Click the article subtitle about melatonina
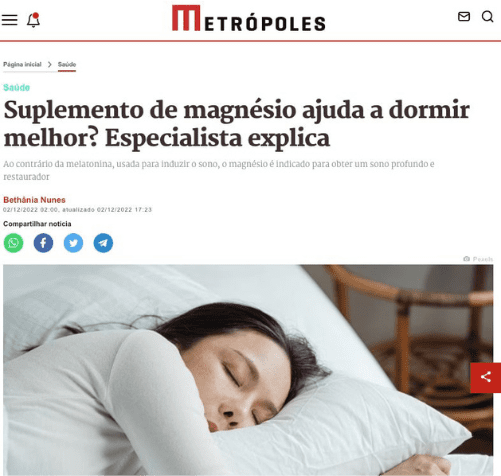Screen dimensions: 501x476 [219, 170]
